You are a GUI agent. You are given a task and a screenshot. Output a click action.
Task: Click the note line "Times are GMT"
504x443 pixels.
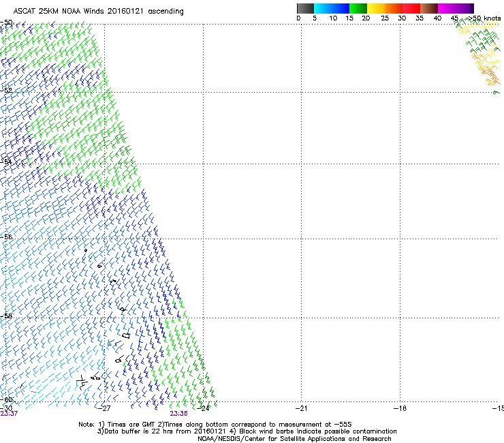[131, 425]
